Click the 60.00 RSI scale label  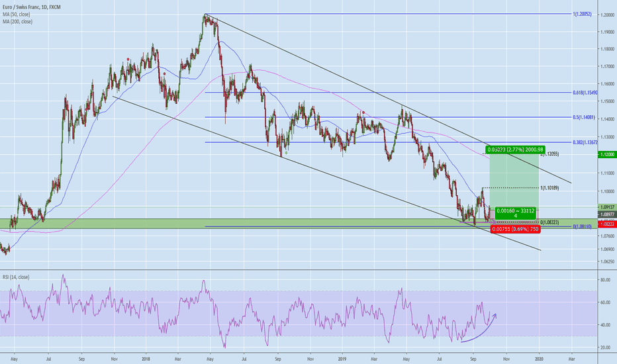tap(605, 302)
